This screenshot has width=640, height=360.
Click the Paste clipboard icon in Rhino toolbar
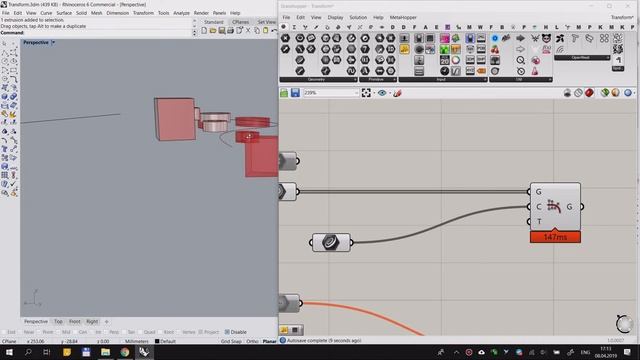[265, 31]
